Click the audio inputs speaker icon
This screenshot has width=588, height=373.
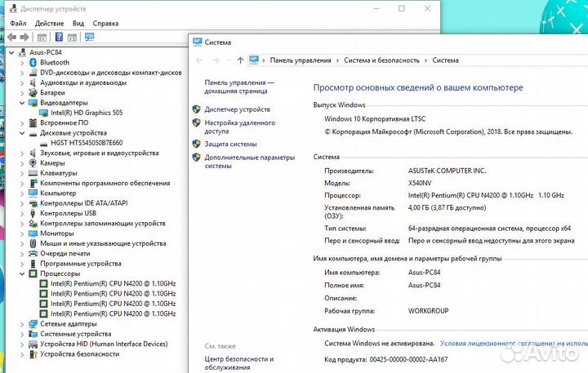click(x=33, y=82)
